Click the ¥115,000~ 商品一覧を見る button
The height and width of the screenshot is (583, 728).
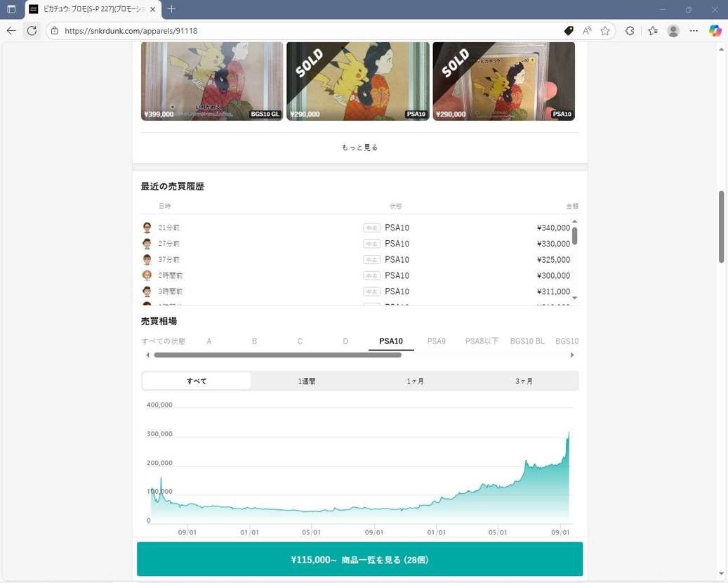tap(359, 560)
